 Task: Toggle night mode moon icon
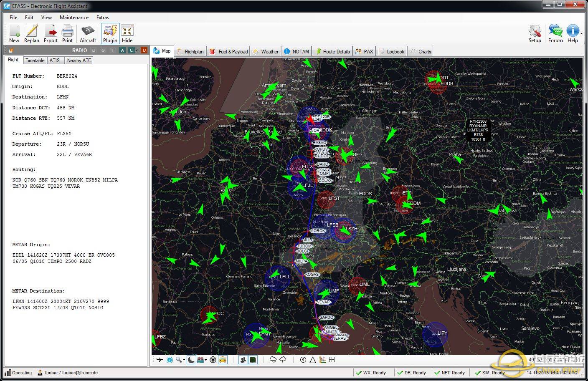(191, 360)
